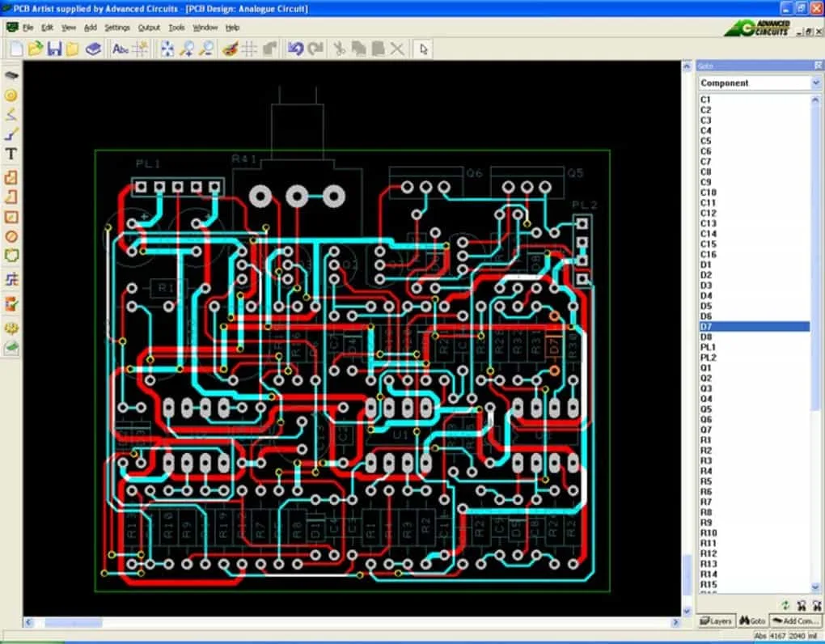Toggle snap grid next to the palette icon
Image resolution: width=825 pixels, height=644 pixels.
(248, 49)
